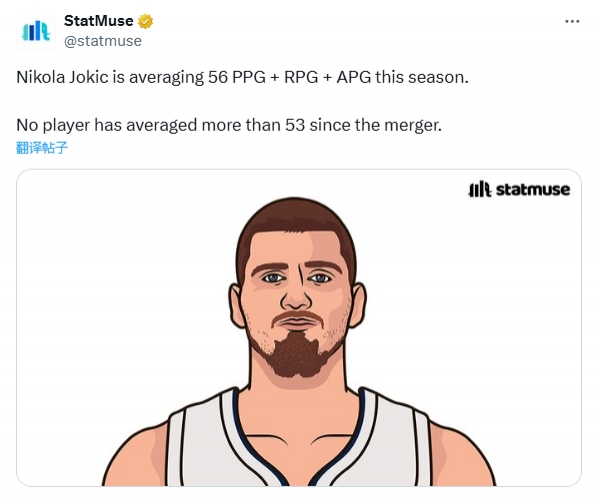Click the words 'Nikola Jokic' in tweet

(x=63, y=77)
